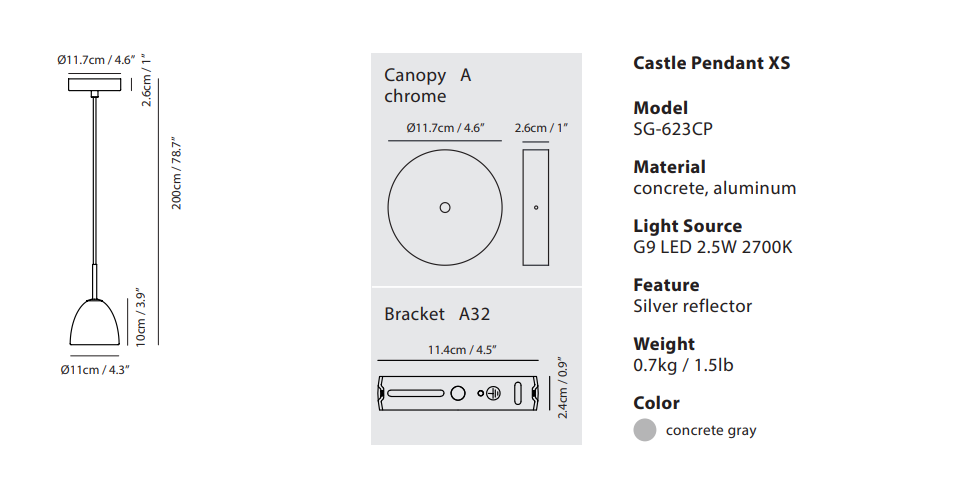Click the canopy side-view rectangle

[x=536, y=207]
